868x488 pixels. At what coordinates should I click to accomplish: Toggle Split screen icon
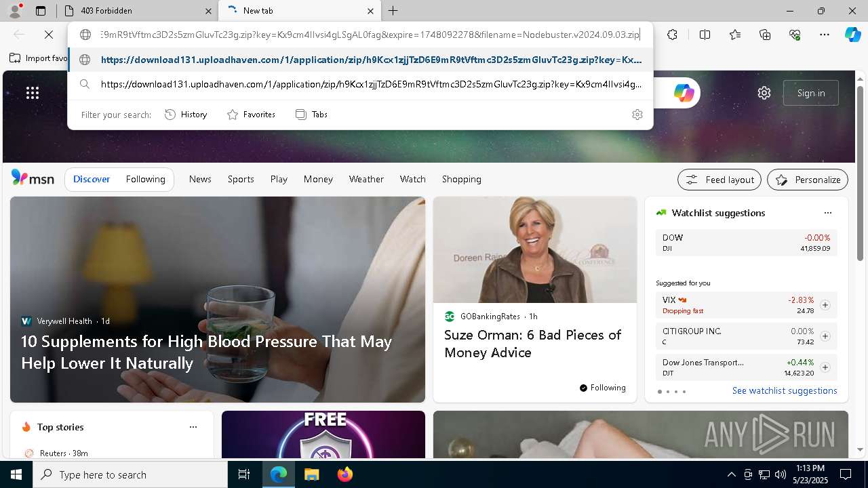pyautogui.click(x=705, y=35)
